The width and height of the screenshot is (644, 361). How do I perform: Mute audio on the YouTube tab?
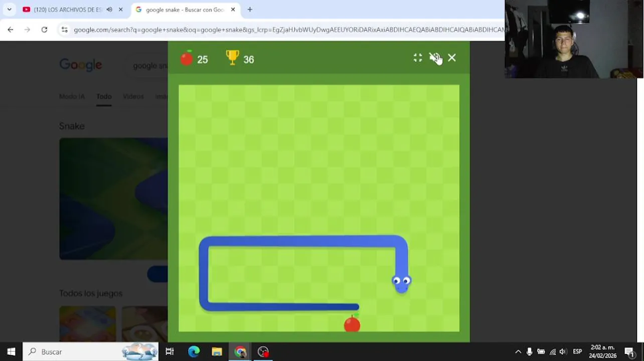(x=109, y=10)
